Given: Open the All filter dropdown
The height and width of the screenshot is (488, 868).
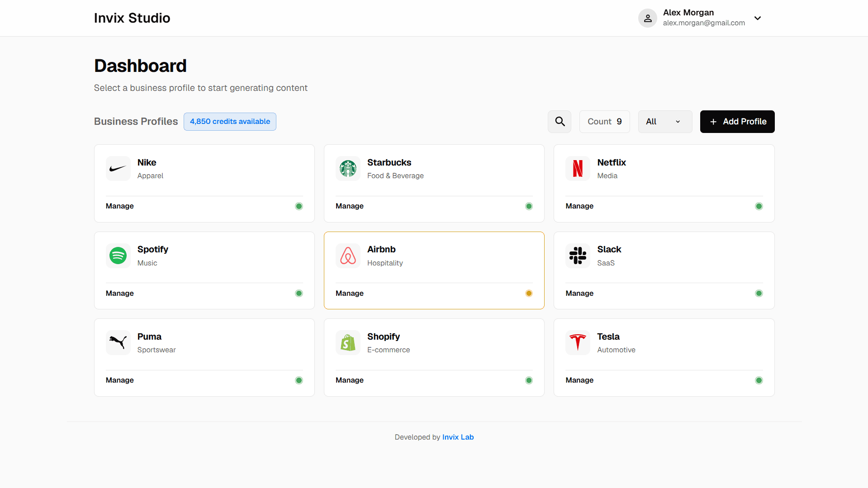Looking at the screenshot, I should 665,122.
